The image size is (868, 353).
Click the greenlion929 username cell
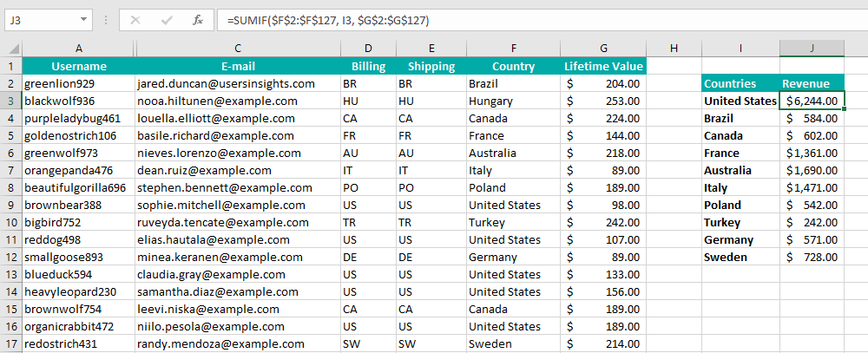pos(79,83)
